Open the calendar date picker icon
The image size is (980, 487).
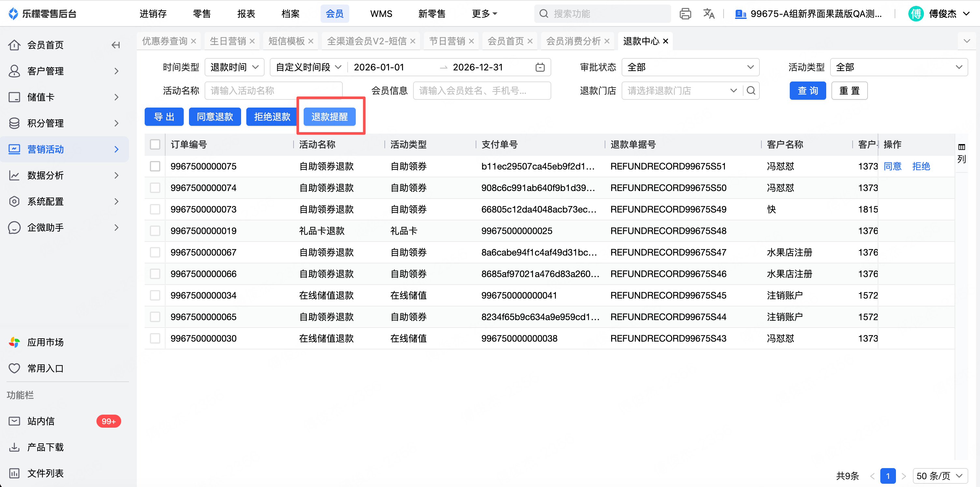click(540, 67)
